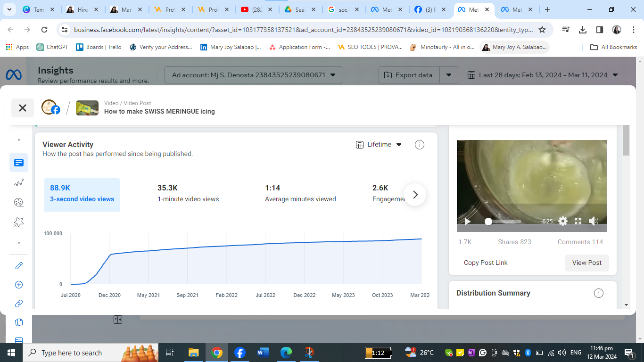Image resolution: width=644 pixels, height=362 pixels.
Task: Open Microsoft Edge from the taskbar
Action: click(286, 353)
